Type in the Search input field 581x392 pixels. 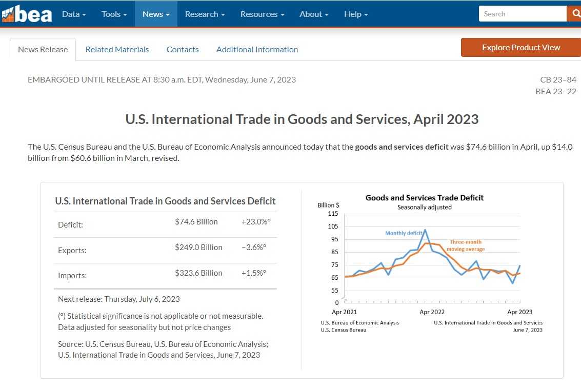point(522,14)
